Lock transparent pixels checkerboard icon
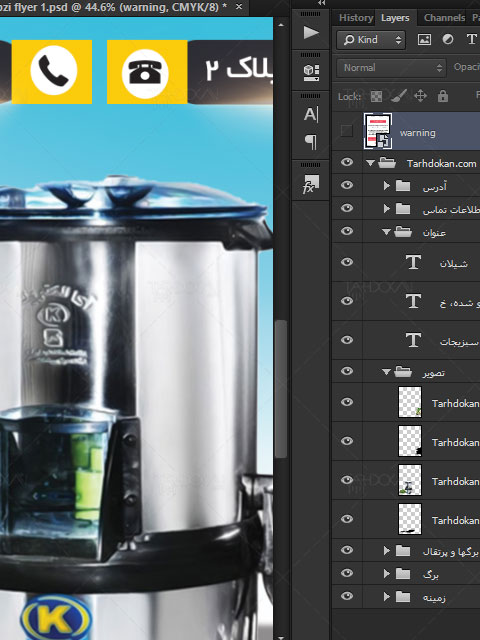Viewport: 480px width, 640px height. point(376,96)
